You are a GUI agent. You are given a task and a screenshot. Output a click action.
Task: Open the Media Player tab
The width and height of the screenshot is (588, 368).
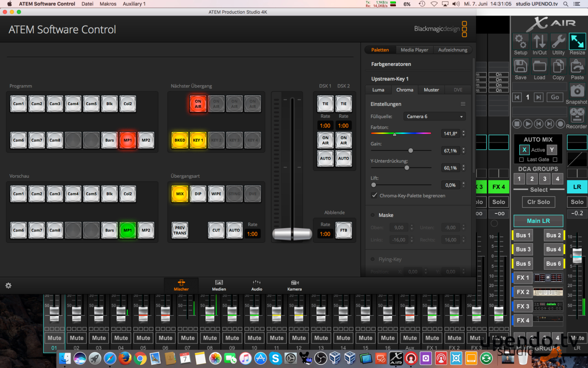414,50
